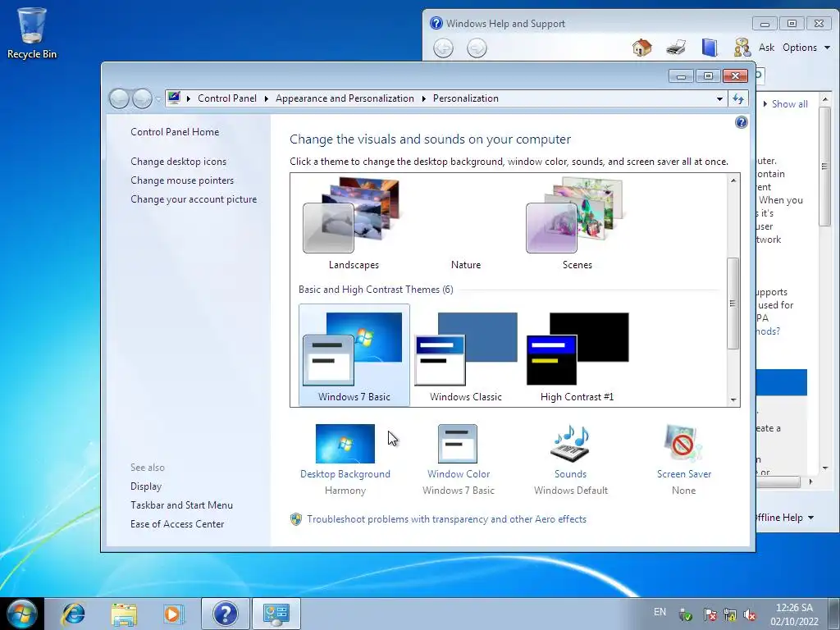Open Windows Explorer from taskbar
This screenshot has width=840, height=630.
click(124, 614)
